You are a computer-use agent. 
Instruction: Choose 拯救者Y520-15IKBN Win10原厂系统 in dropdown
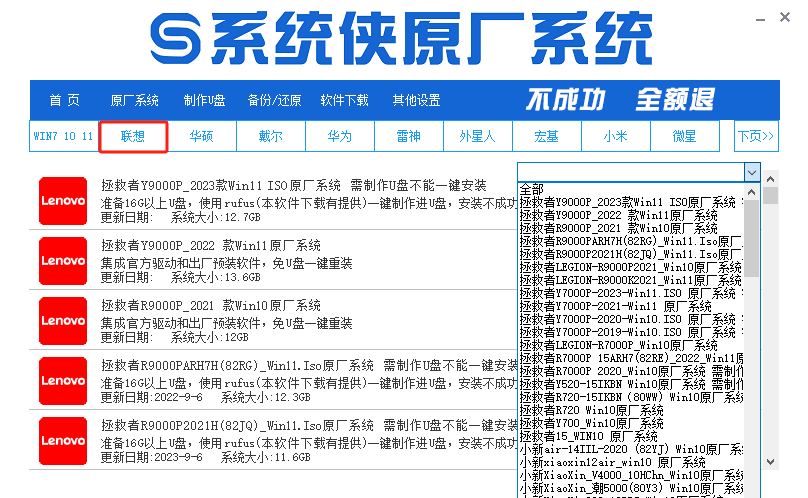click(x=631, y=384)
